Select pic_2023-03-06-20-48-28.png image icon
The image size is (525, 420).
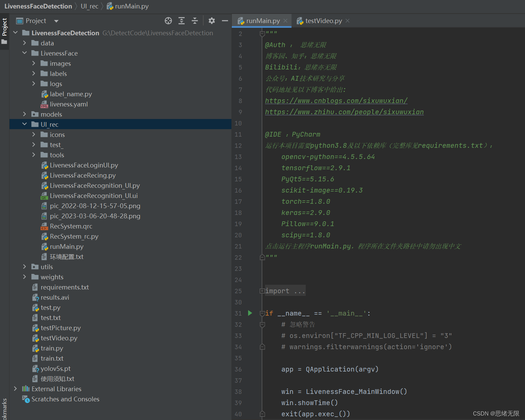point(44,216)
